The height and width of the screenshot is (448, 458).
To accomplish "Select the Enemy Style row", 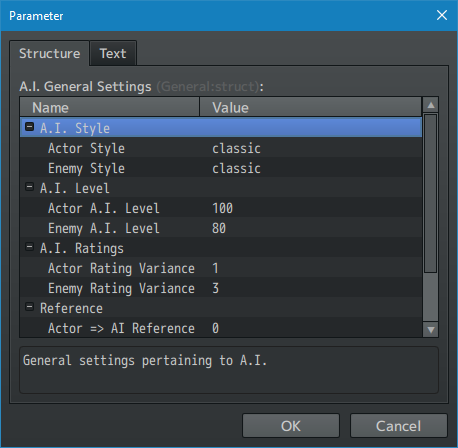I will coord(221,168).
